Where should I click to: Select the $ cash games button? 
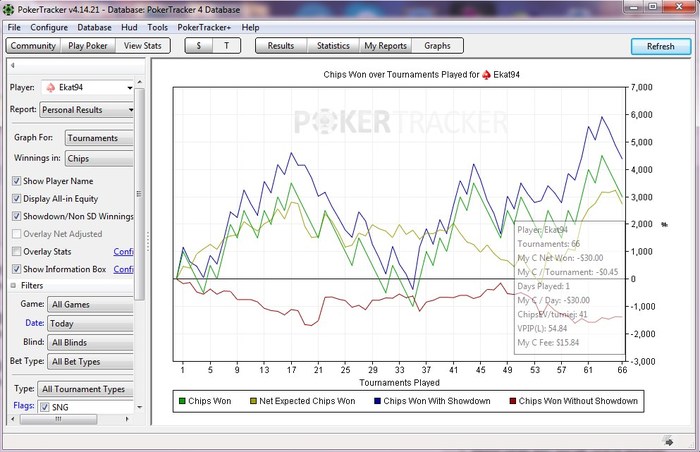[199, 46]
